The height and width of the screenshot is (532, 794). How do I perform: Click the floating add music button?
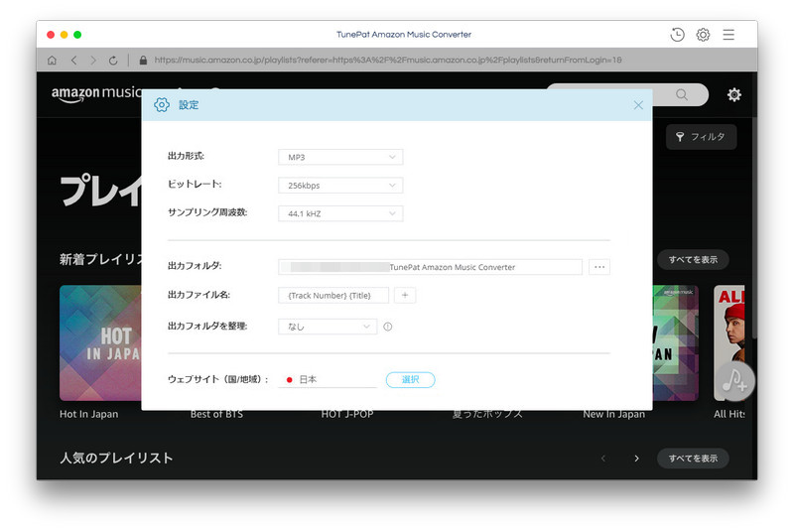point(733,381)
